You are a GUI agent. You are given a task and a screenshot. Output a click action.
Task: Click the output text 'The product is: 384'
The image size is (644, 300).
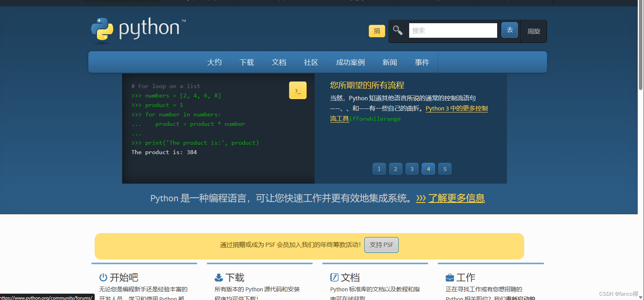coord(164,152)
